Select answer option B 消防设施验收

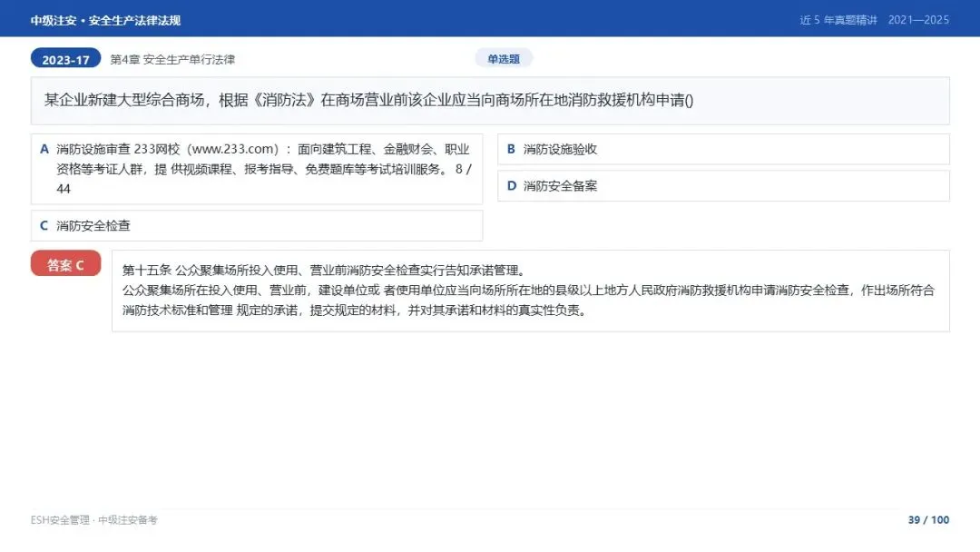[723, 150]
